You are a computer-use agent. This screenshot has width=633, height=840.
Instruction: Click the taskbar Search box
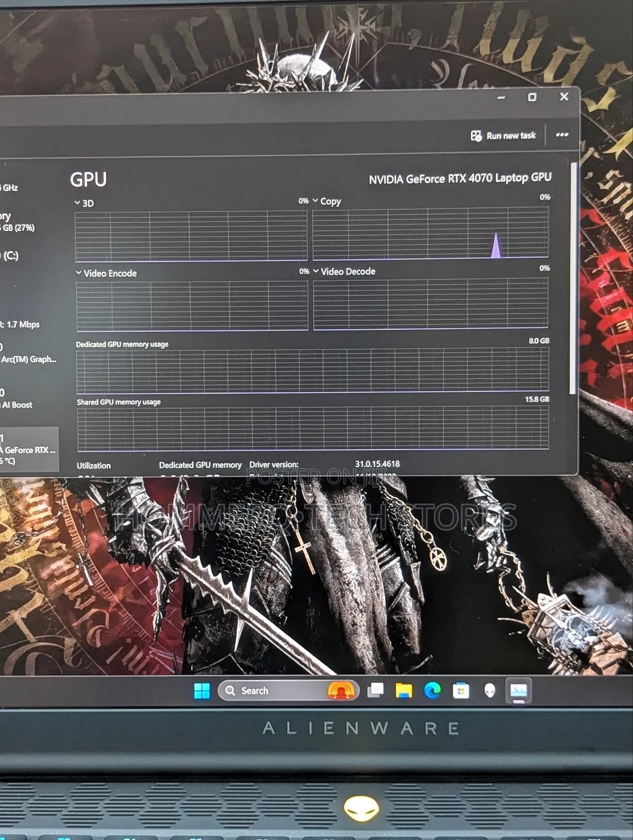[x=288, y=691]
